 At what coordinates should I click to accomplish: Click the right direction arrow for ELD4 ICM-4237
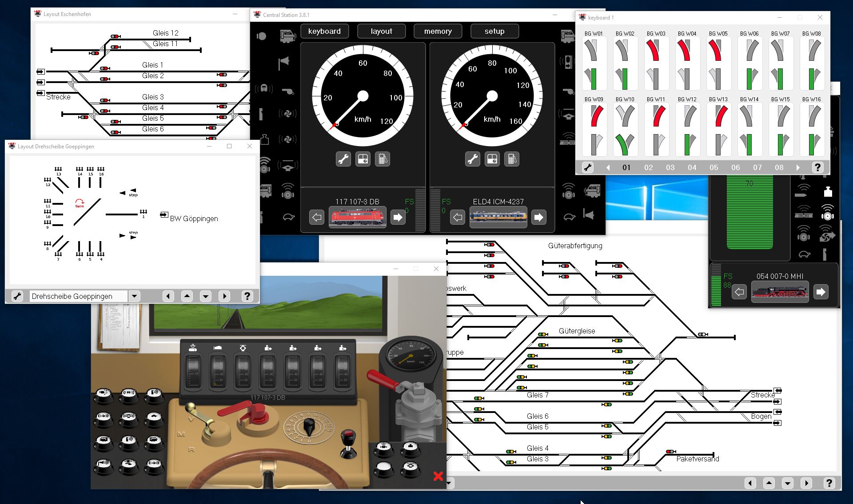pyautogui.click(x=538, y=217)
